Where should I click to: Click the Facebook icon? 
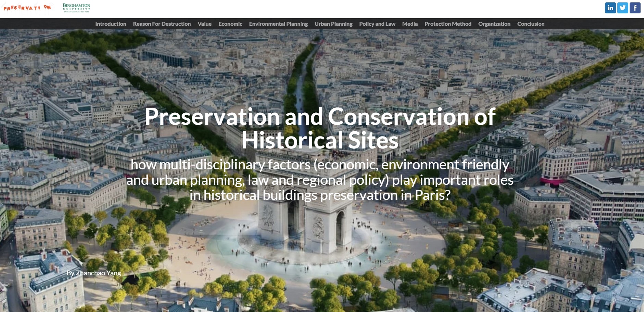point(635,8)
